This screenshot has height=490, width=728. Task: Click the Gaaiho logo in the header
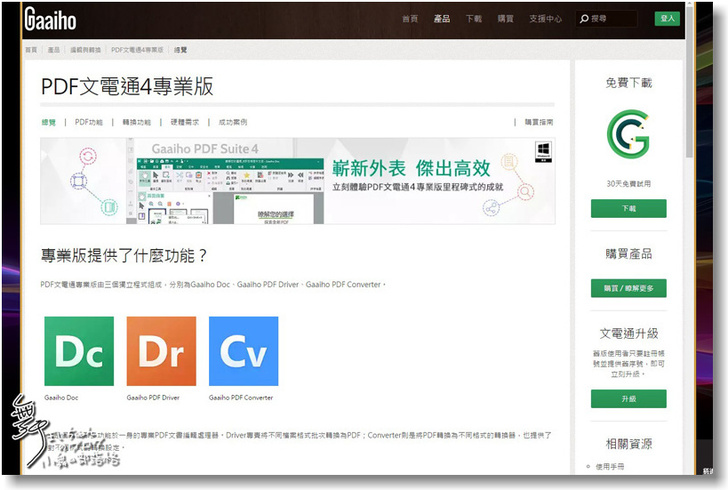pos(48,19)
